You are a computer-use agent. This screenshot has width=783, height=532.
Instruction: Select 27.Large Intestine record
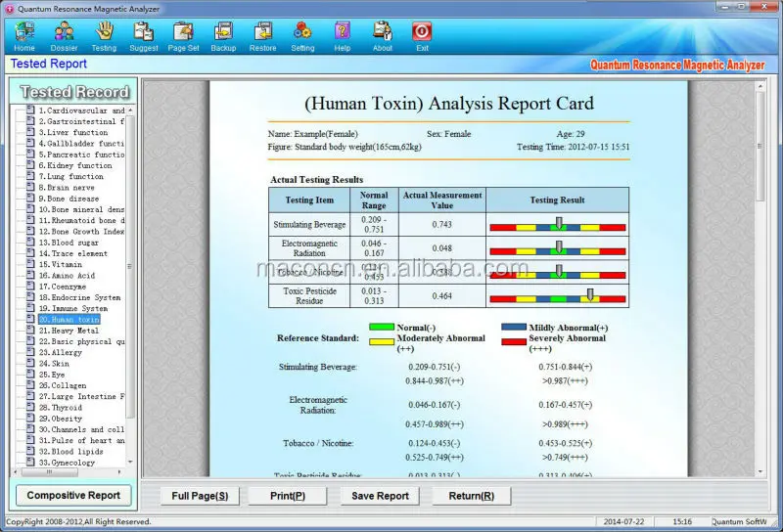pyautogui.click(x=82, y=396)
